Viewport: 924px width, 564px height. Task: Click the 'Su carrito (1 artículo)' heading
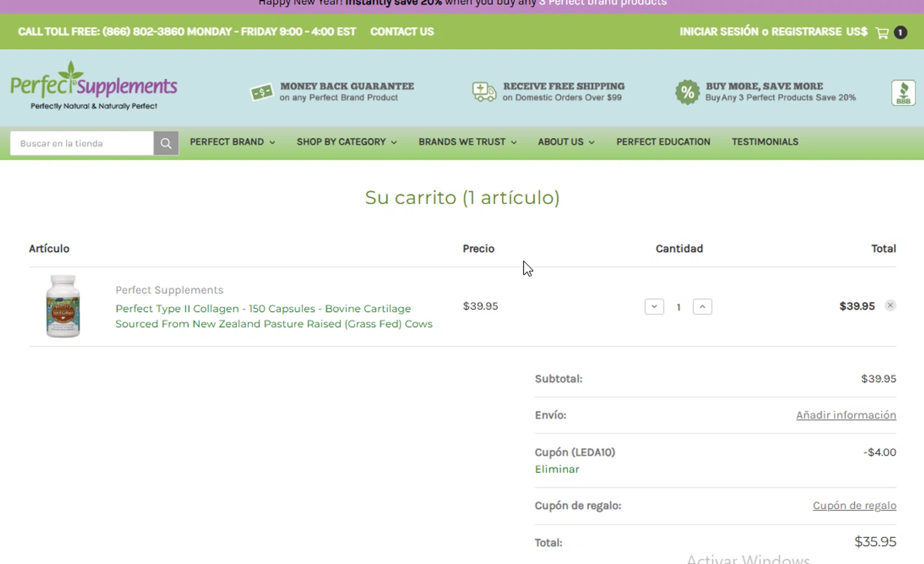click(462, 198)
